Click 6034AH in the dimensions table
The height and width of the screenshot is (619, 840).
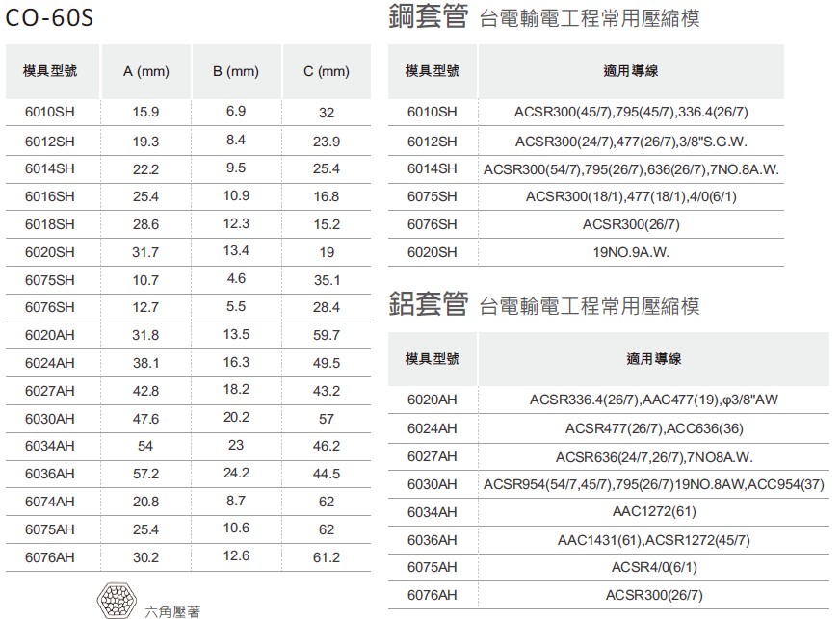pyautogui.click(x=50, y=446)
